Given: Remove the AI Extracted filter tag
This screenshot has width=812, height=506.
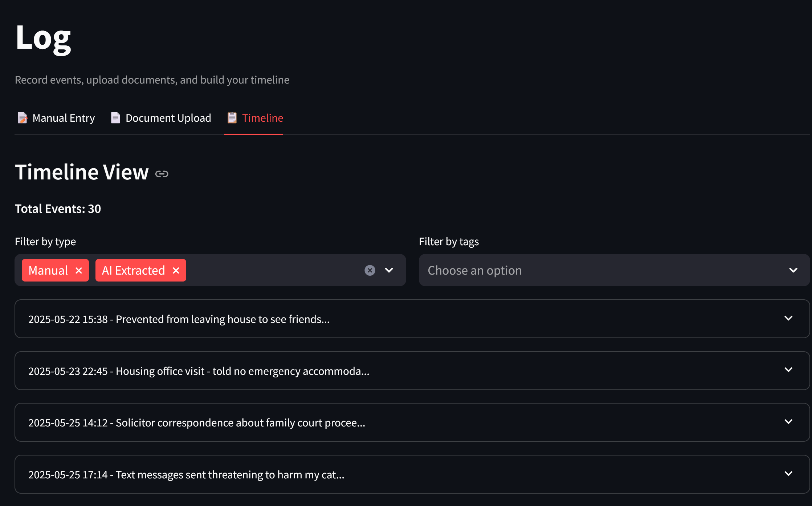Looking at the screenshot, I should [176, 270].
